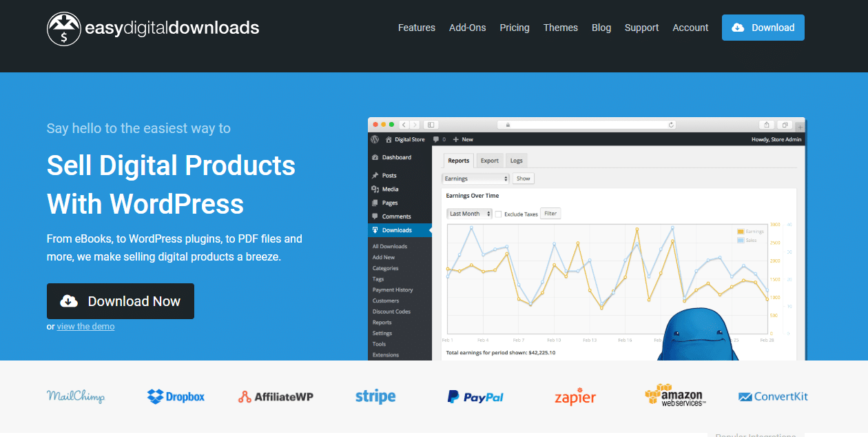Open the Dashboard icon in the sidebar
868x437 pixels.
pyautogui.click(x=375, y=157)
